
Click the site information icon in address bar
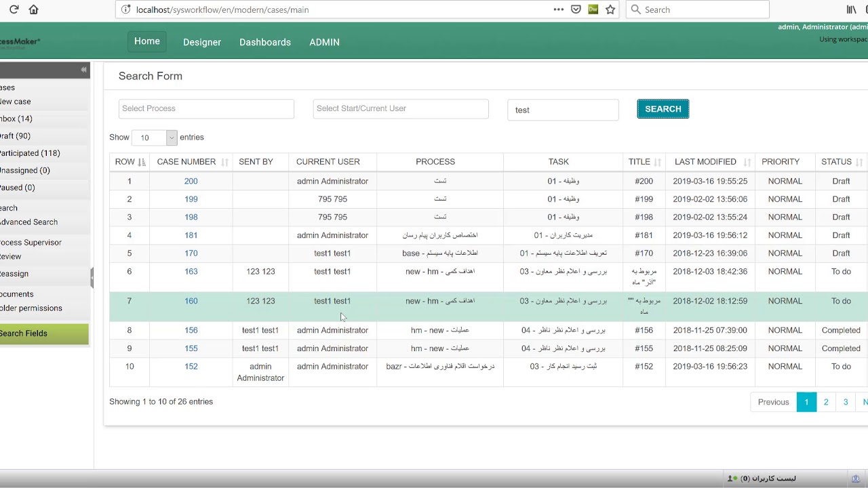[x=125, y=9]
